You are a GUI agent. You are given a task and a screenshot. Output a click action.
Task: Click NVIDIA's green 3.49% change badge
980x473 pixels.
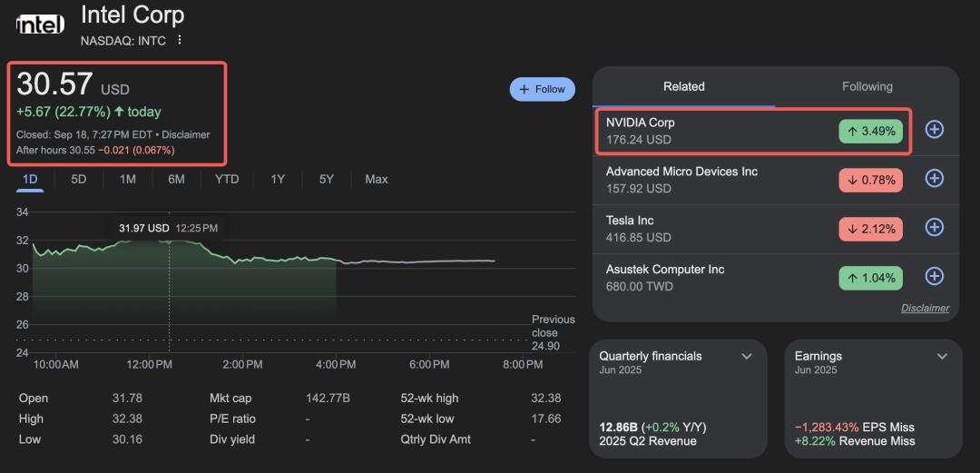click(870, 131)
